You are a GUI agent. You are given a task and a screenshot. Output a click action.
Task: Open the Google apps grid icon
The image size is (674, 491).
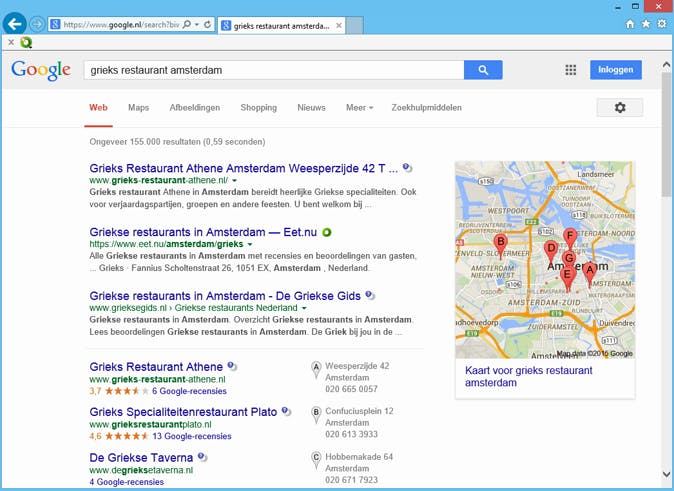(570, 70)
